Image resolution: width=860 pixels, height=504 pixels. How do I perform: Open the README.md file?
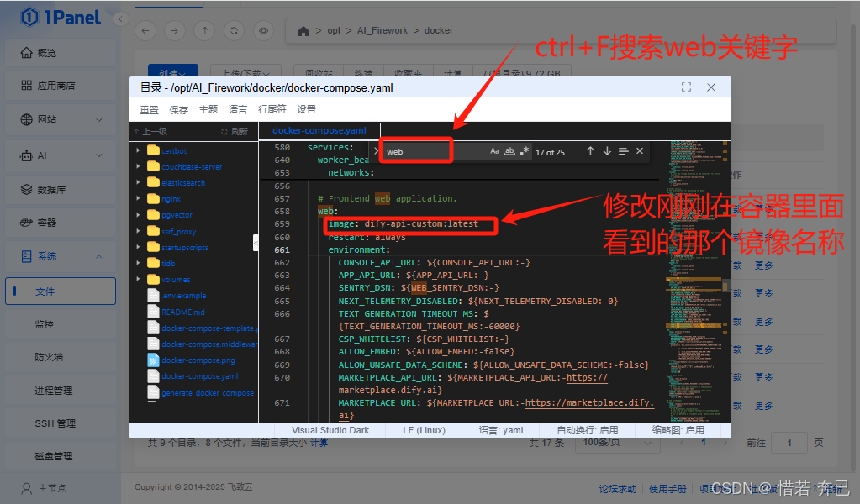[x=182, y=312]
